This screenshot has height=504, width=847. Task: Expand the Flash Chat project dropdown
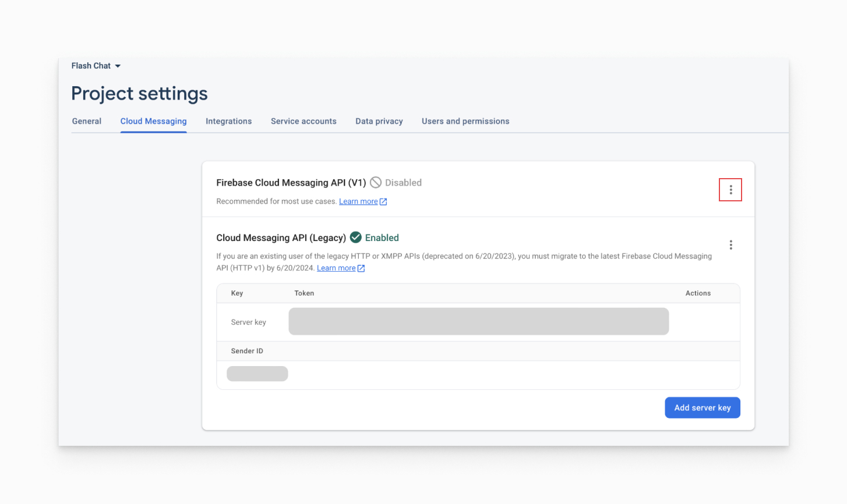[118, 66]
